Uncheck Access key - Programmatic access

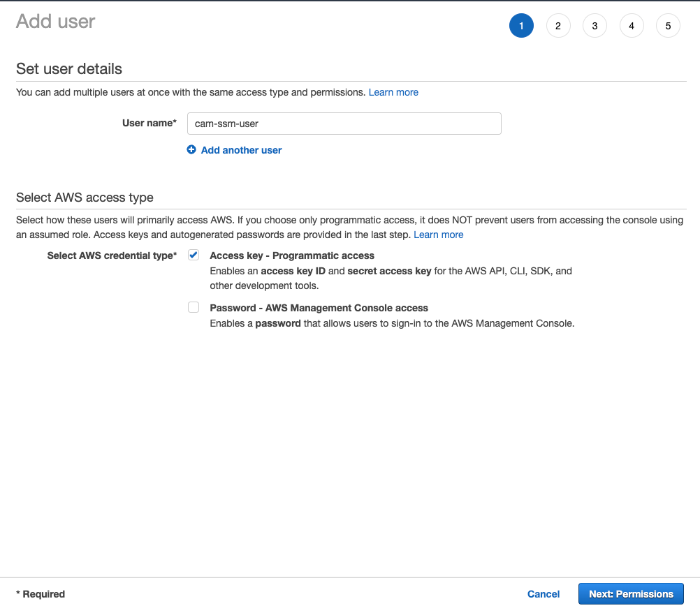(194, 255)
